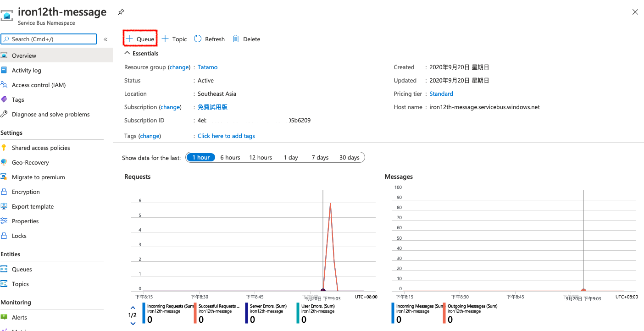644x331 pixels.
Task: Collapse the sidebar with double-chevron icon
Action: (105, 39)
